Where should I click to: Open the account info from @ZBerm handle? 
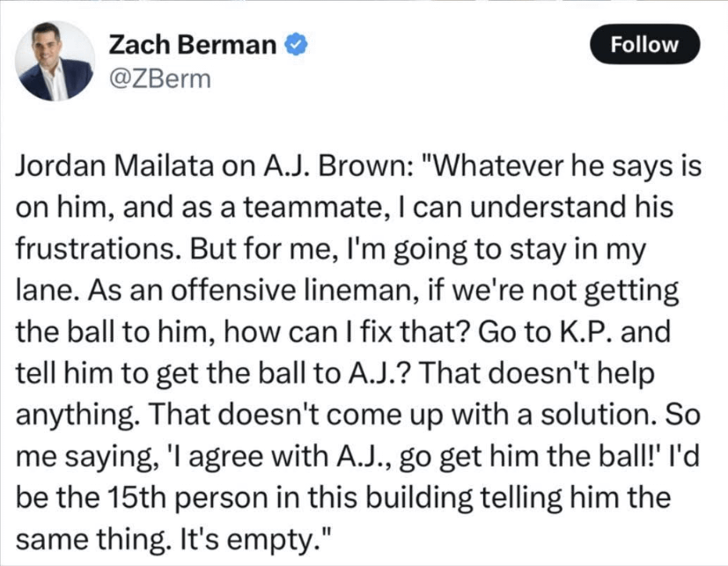(x=157, y=79)
